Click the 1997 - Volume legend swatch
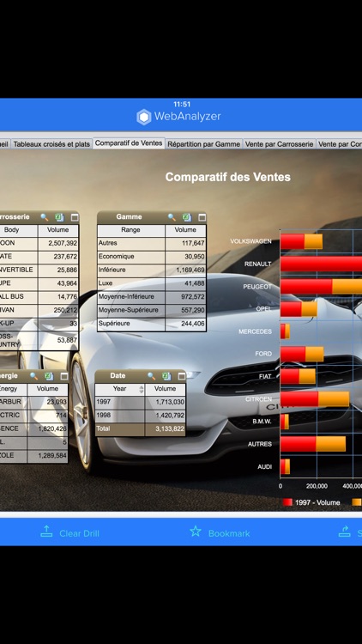Screen dimensions: 362x644 [287, 502]
